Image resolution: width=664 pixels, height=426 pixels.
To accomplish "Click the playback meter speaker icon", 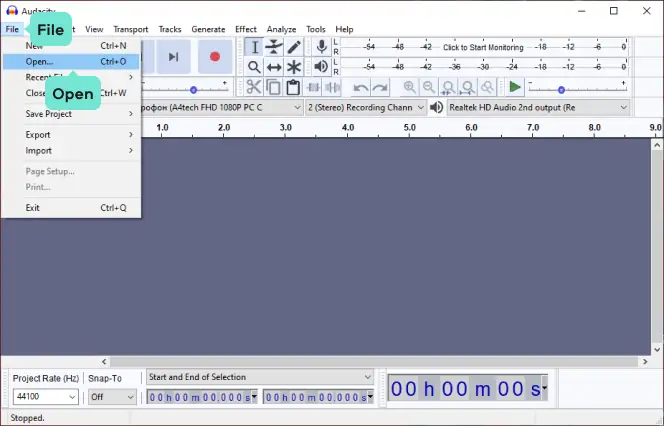I will click(x=322, y=66).
